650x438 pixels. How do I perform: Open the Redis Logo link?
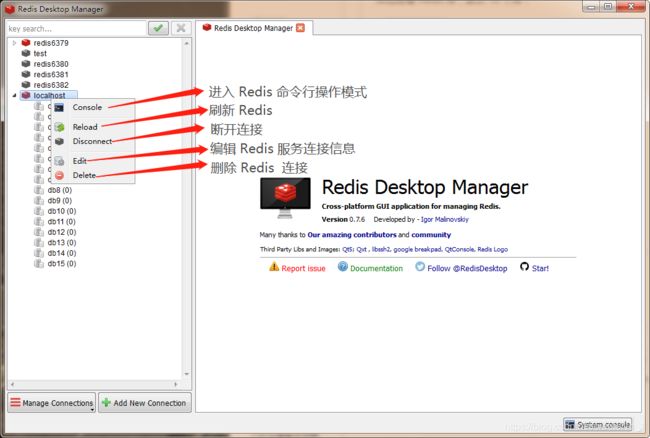[x=492, y=249]
